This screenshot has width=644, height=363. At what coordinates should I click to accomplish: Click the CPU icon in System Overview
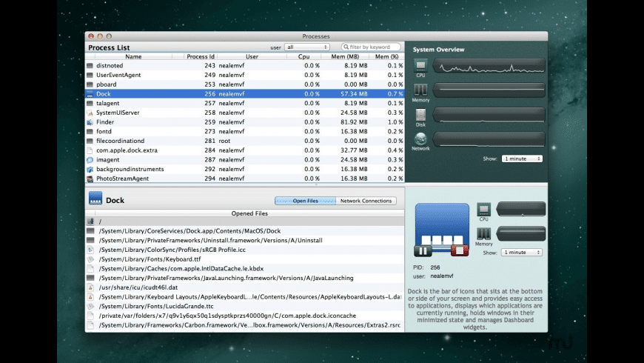(420, 66)
